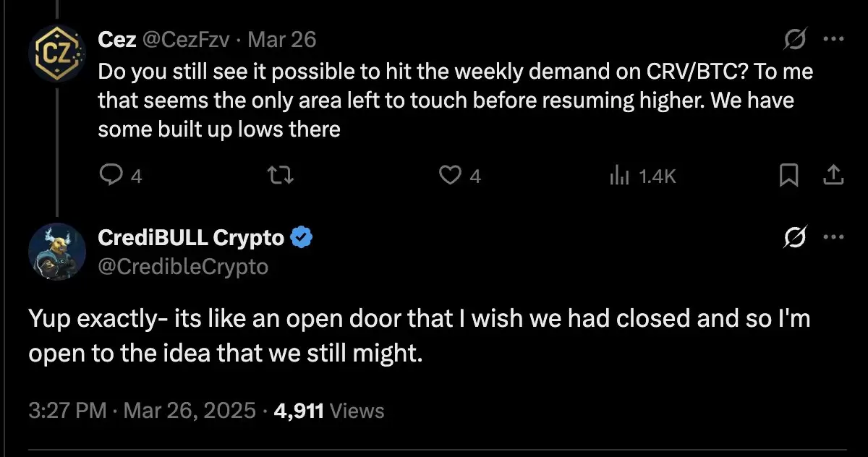Like Cez's tweet with heart icon

(x=451, y=175)
